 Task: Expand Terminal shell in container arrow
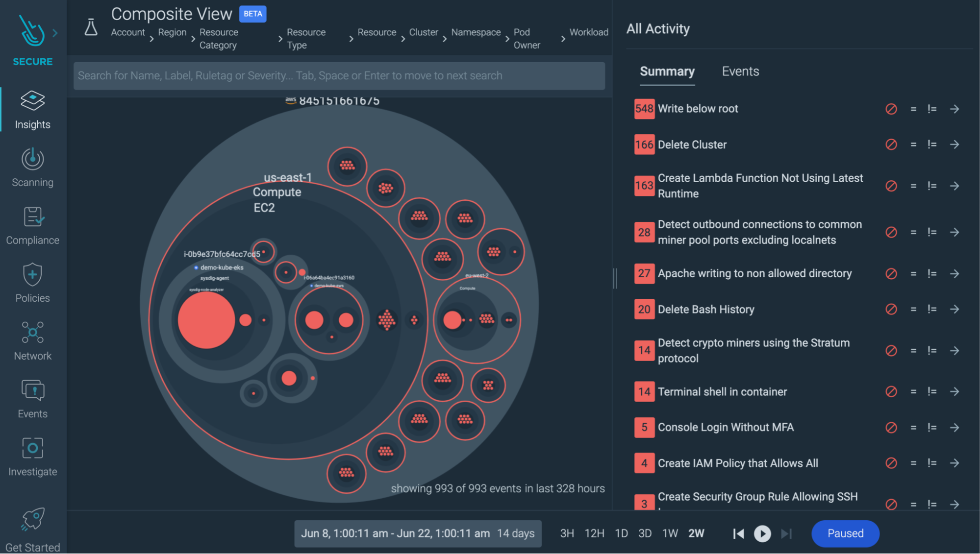954,392
